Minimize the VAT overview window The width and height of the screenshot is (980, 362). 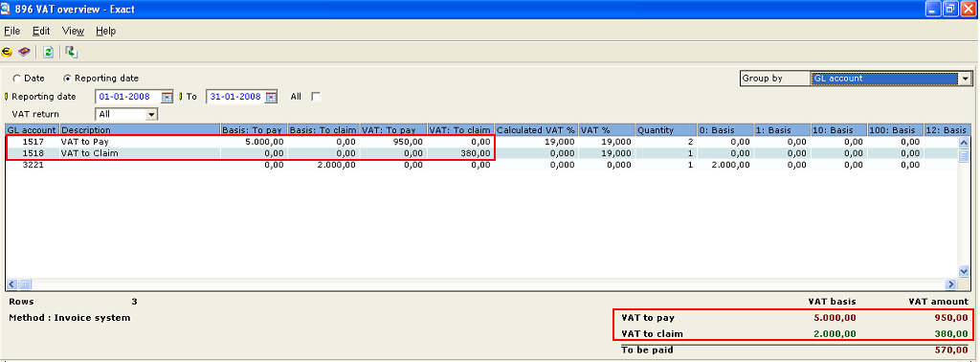click(934, 9)
